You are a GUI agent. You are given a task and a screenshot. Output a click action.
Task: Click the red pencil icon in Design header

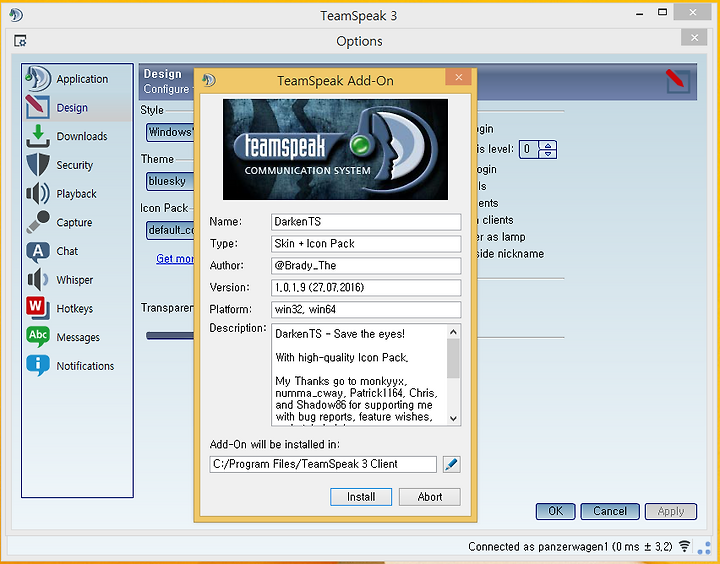[677, 81]
